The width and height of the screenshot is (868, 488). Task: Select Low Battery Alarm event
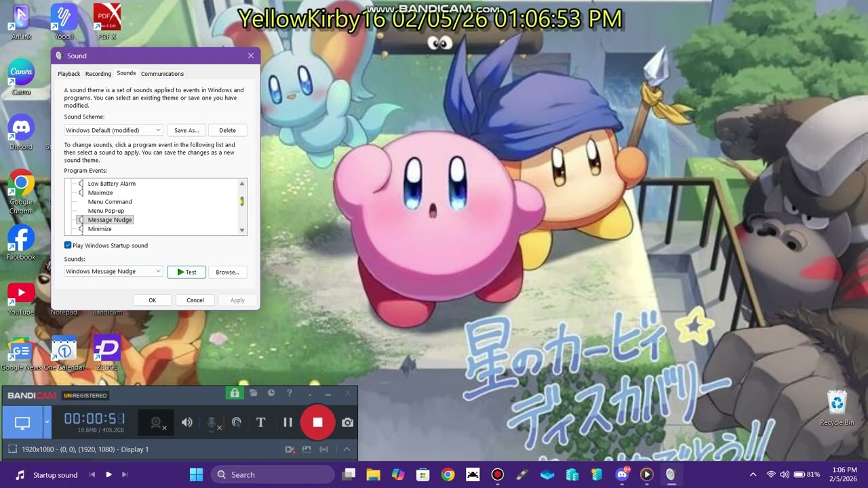pyautogui.click(x=111, y=184)
